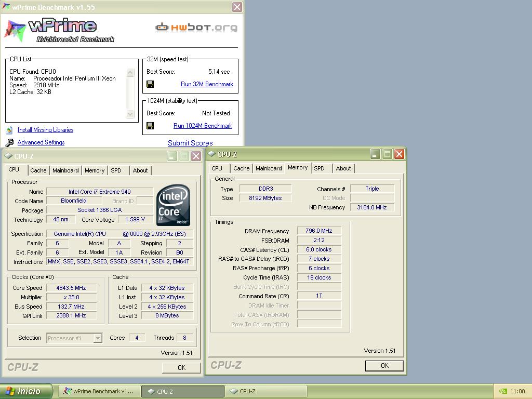The width and height of the screenshot is (532, 399).
Task: Click CPU List scroll up arrow
Action: [130, 72]
